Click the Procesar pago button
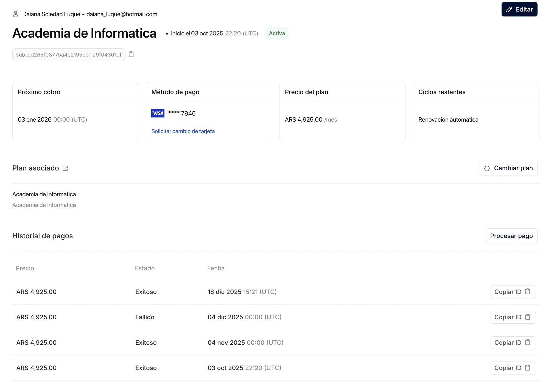 pyautogui.click(x=511, y=236)
